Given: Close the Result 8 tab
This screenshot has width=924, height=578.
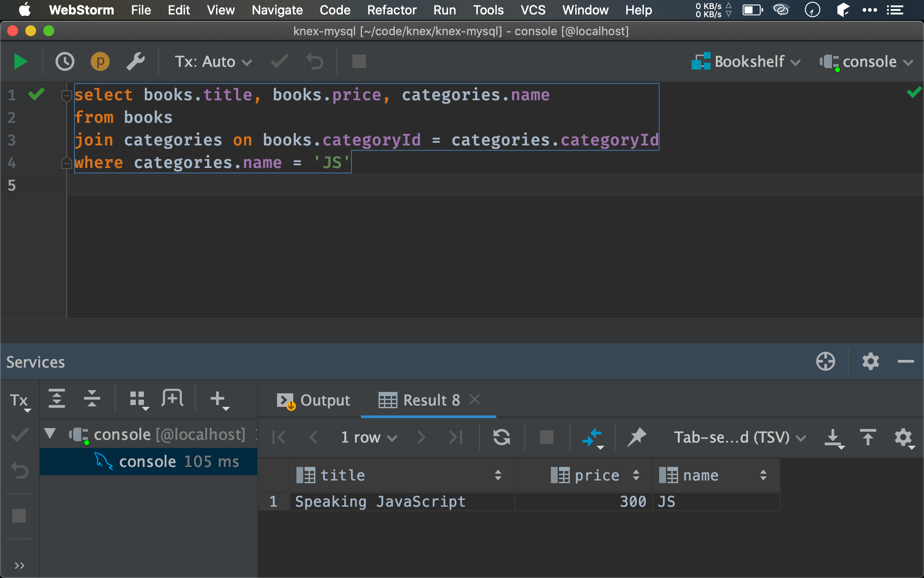Looking at the screenshot, I should (x=475, y=399).
